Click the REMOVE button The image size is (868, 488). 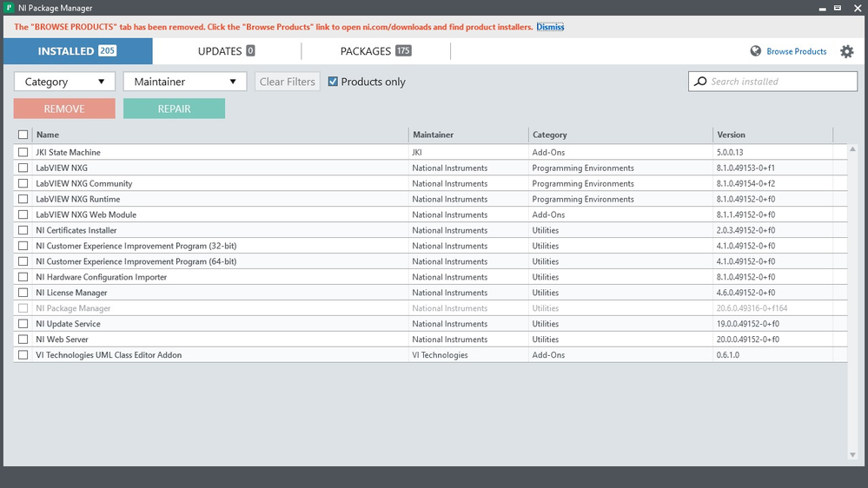64,109
